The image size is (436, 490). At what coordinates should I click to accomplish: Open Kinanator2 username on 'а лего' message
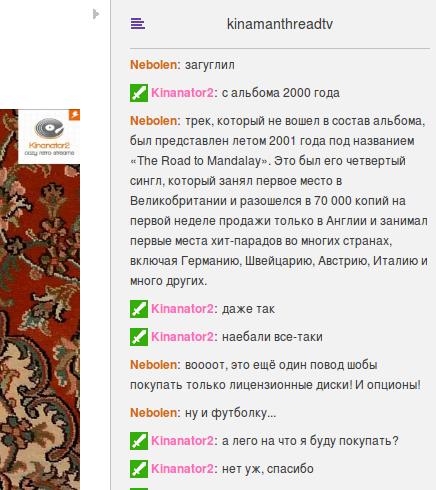(x=182, y=441)
